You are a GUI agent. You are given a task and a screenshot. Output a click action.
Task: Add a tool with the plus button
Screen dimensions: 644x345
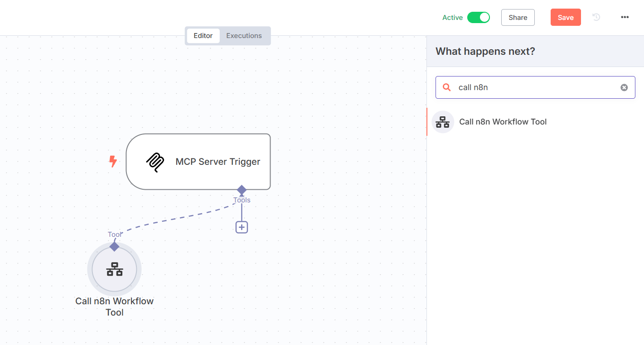[x=242, y=227]
